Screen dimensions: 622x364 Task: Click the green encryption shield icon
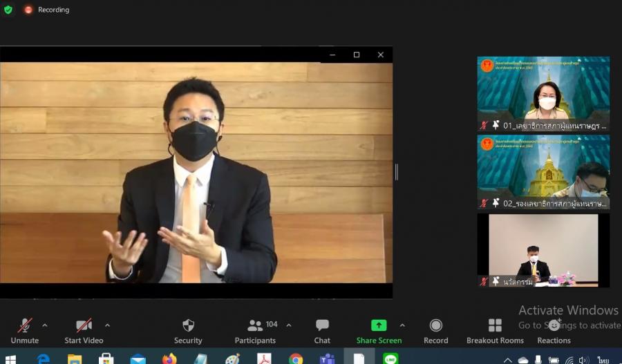pos(8,10)
